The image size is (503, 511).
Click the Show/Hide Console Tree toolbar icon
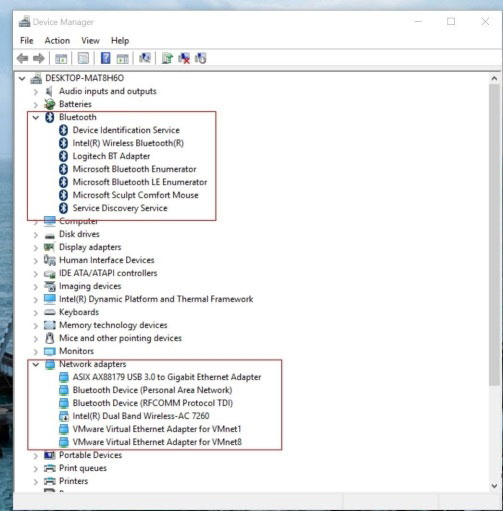coord(61,59)
